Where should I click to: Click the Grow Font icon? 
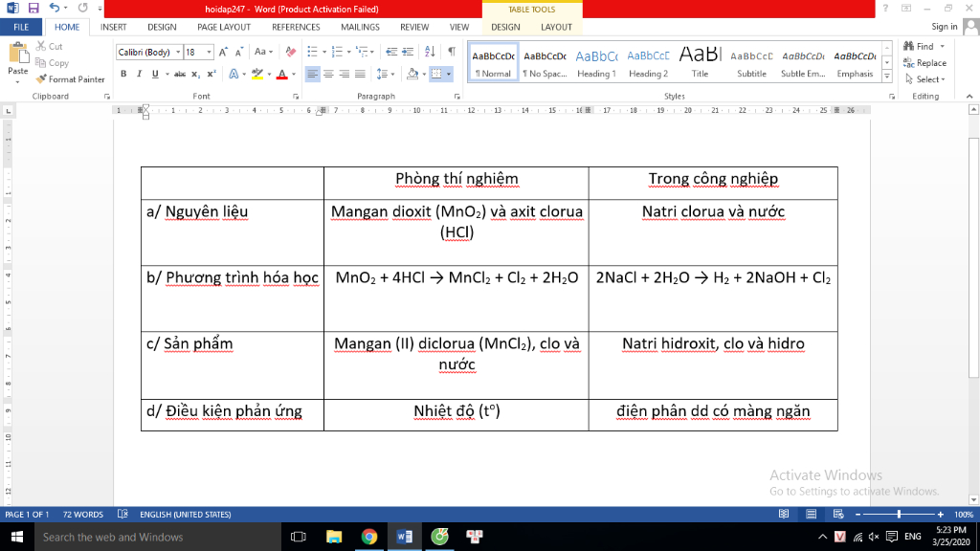click(223, 52)
